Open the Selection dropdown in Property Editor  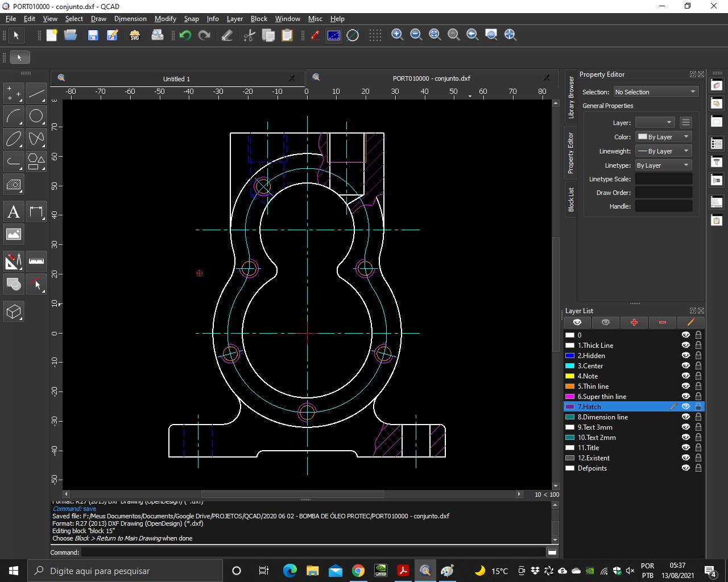pyautogui.click(x=655, y=92)
